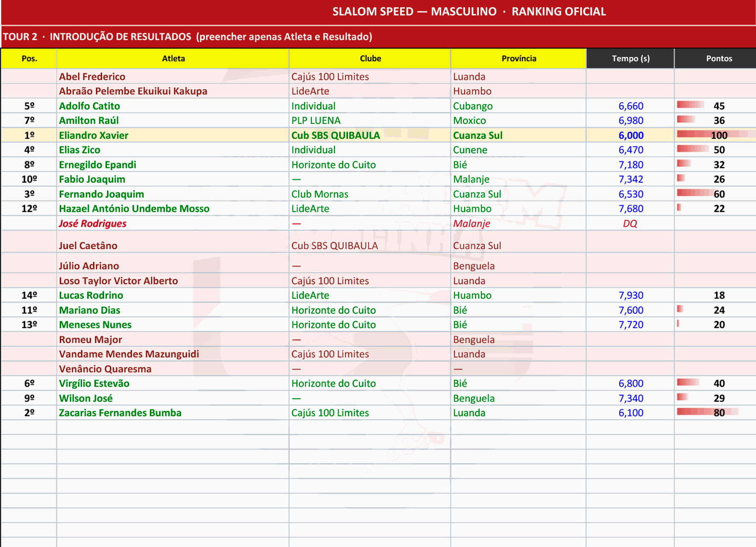The height and width of the screenshot is (547, 756).
Task: Select athlete cell Elias Zico
Action: (173, 150)
